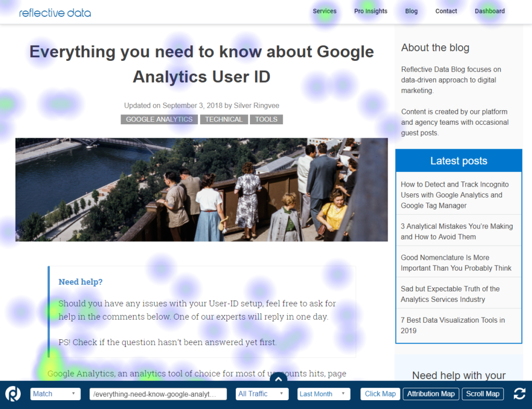This screenshot has width=532, height=409.
Task: Open the Services navigation item
Action: pyautogui.click(x=325, y=11)
